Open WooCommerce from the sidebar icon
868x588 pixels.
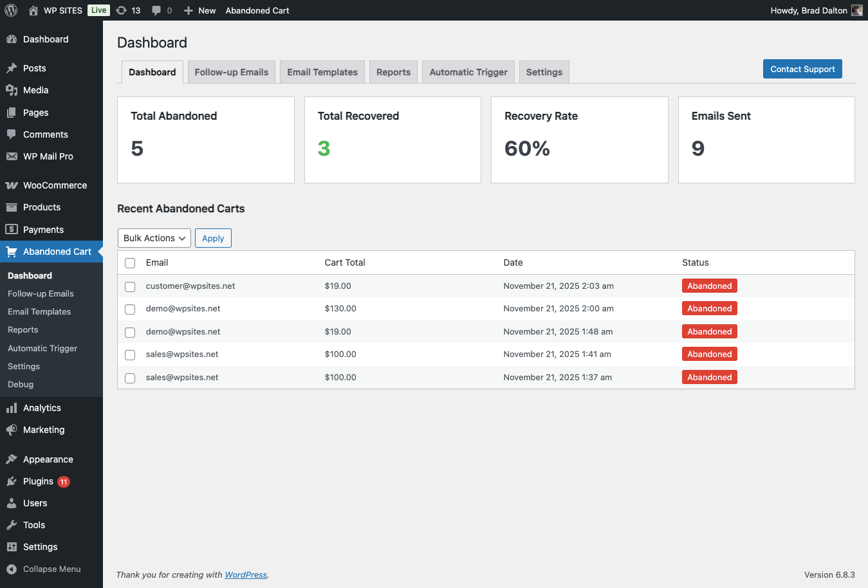[12, 185]
